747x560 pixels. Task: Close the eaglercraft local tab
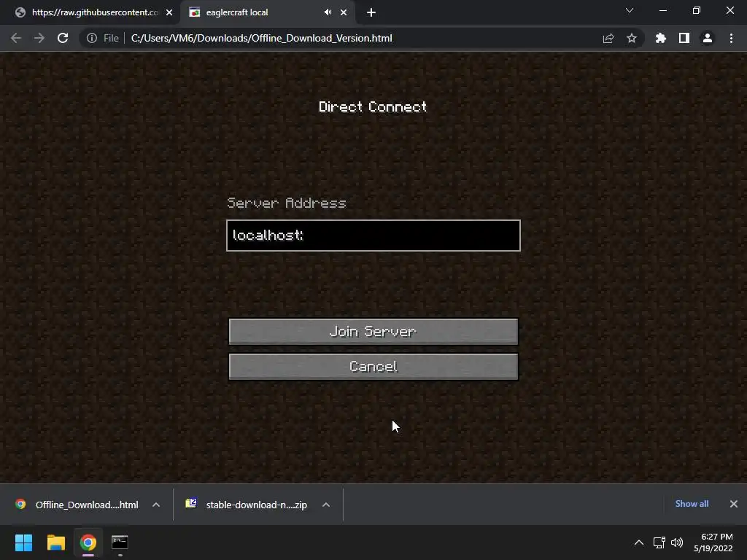tap(344, 12)
